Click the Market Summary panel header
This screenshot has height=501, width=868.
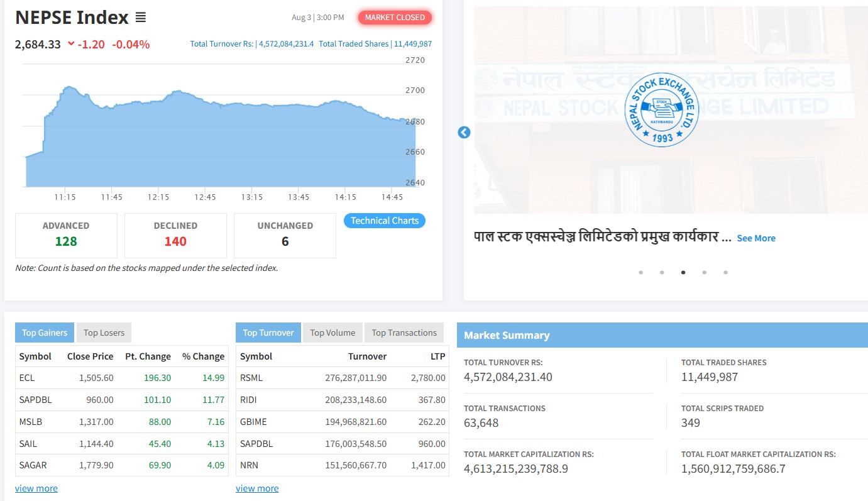[x=662, y=335]
